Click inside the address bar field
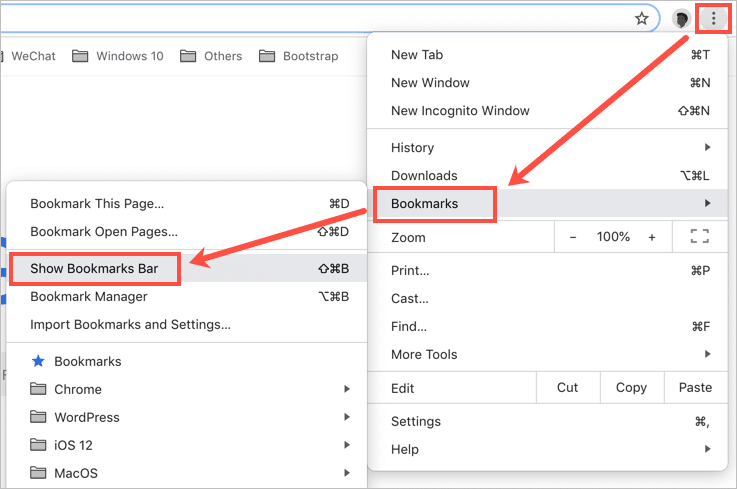 tap(300, 18)
